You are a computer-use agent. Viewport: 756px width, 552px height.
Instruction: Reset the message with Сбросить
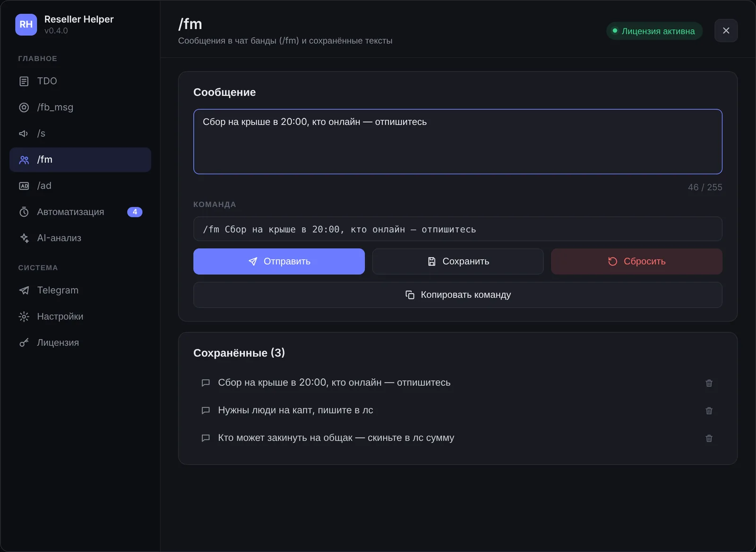tap(636, 262)
